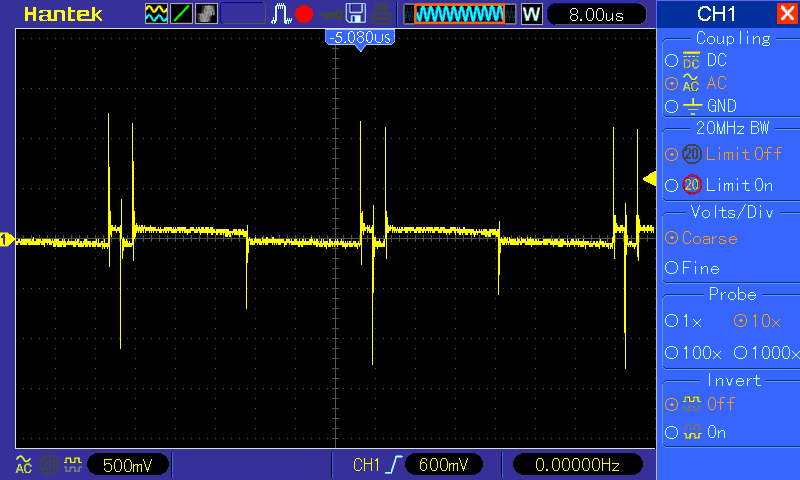This screenshot has height=480, width=800.
Task: Click the 600mV trigger level readout
Action: coord(443,465)
